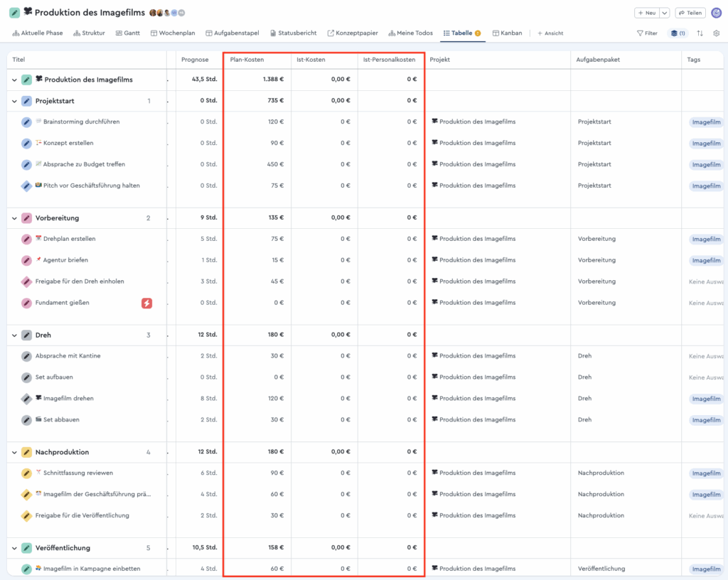728x580 pixels.
Task: Collapse the Veröffentlichung group
Action: [x=14, y=548]
